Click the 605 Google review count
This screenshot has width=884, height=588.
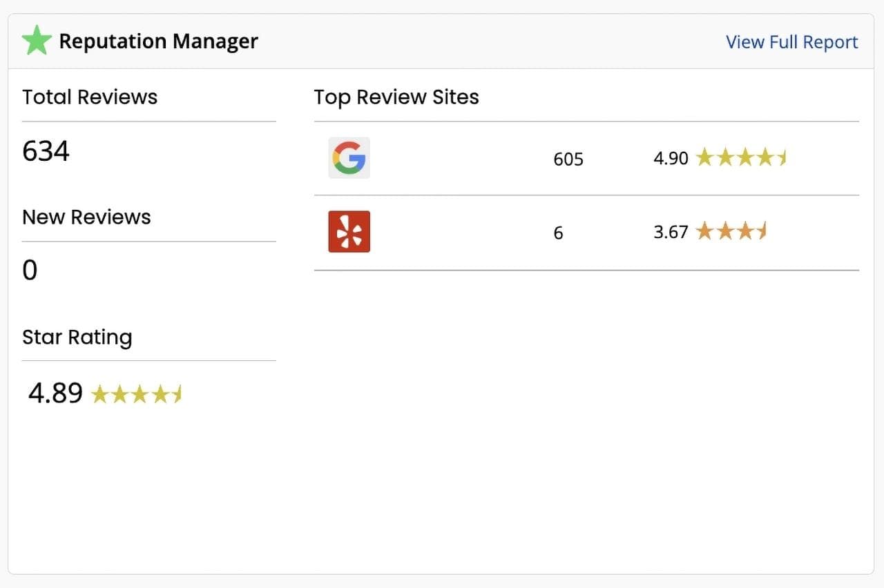pos(568,159)
